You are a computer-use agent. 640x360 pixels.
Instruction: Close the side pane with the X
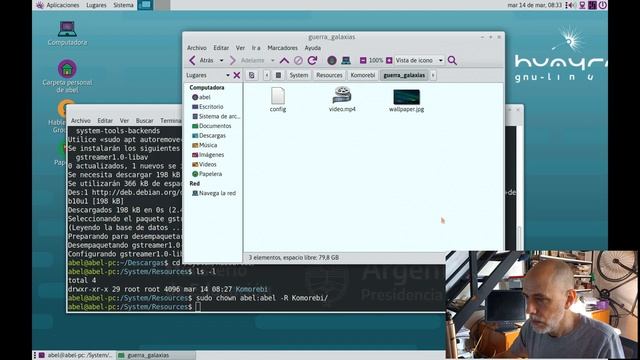[237, 75]
